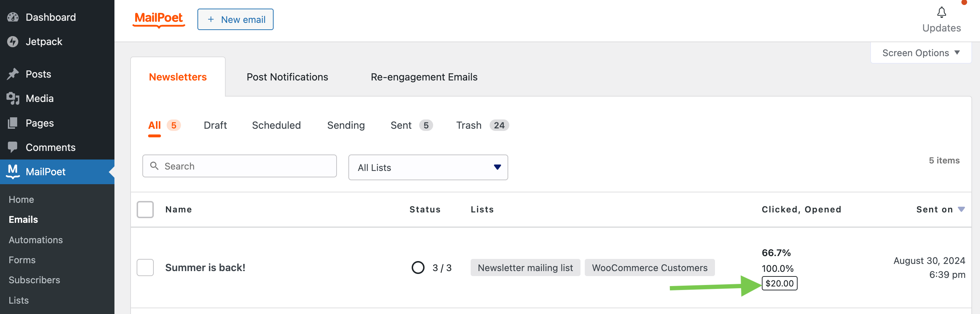Screen dimensions: 980x314
Task: Click the Comments bubble icon
Action: pyautogui.click(x=13, y=147)
